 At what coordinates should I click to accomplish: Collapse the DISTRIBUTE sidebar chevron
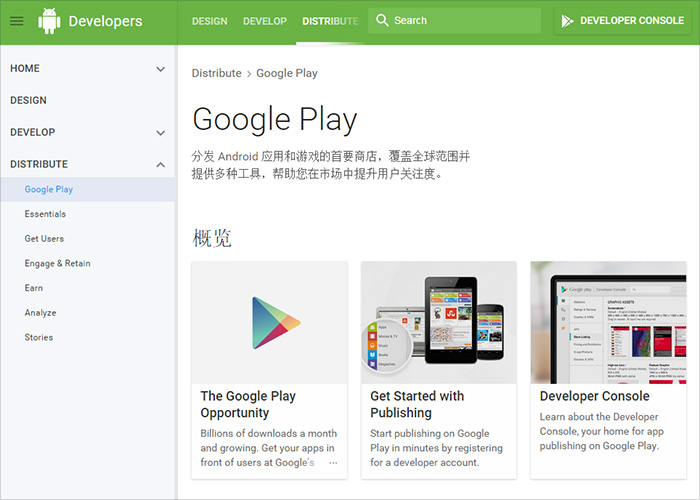coord(161,165)
